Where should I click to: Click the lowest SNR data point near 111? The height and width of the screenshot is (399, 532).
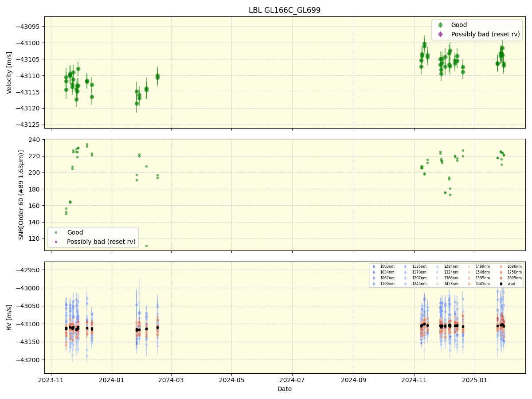pos(146,246)
